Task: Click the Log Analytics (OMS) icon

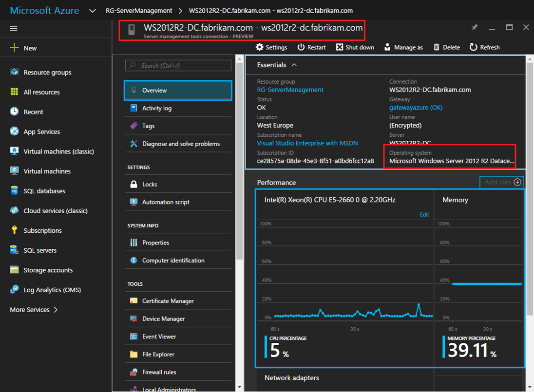Action: coord(14,289)
